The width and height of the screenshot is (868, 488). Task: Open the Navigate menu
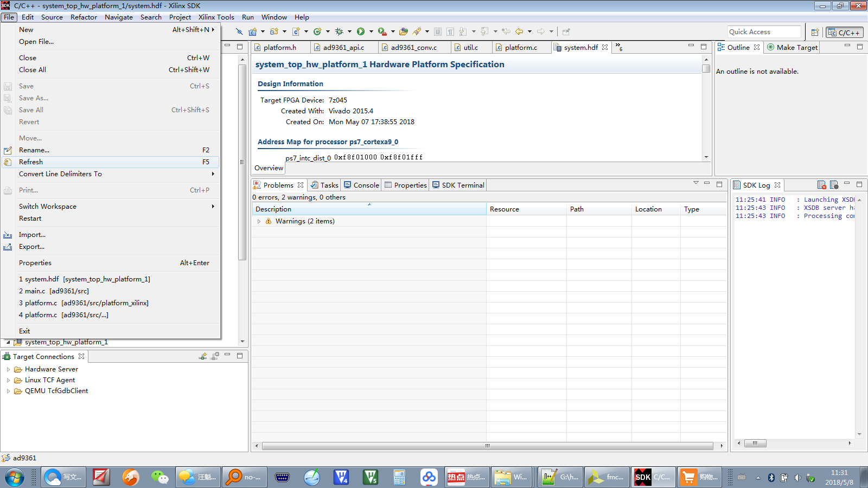[x=118, y=17]
